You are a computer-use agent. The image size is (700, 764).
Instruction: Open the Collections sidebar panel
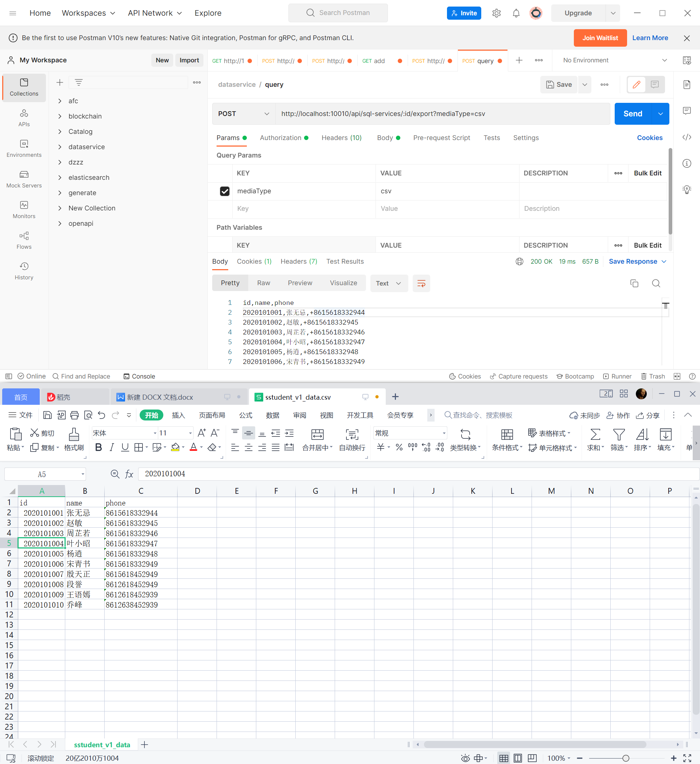point(24,87)
